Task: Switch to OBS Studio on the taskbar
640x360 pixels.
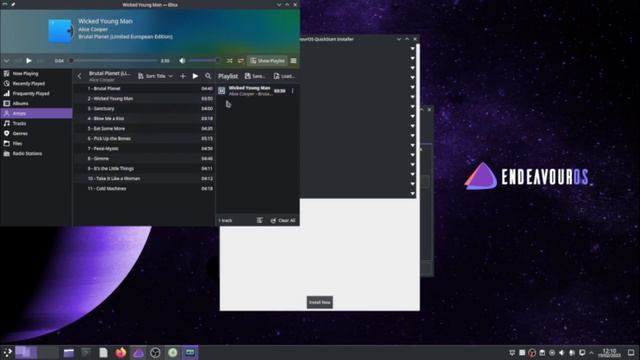Action: [156, 353]
